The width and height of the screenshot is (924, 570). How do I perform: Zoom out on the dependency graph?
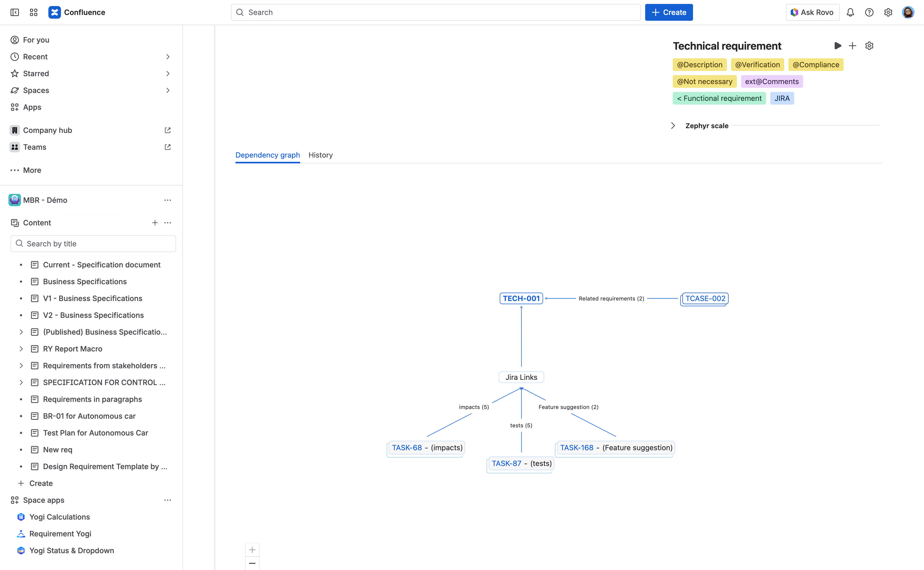pyautogui.click(x=252, y=563)
